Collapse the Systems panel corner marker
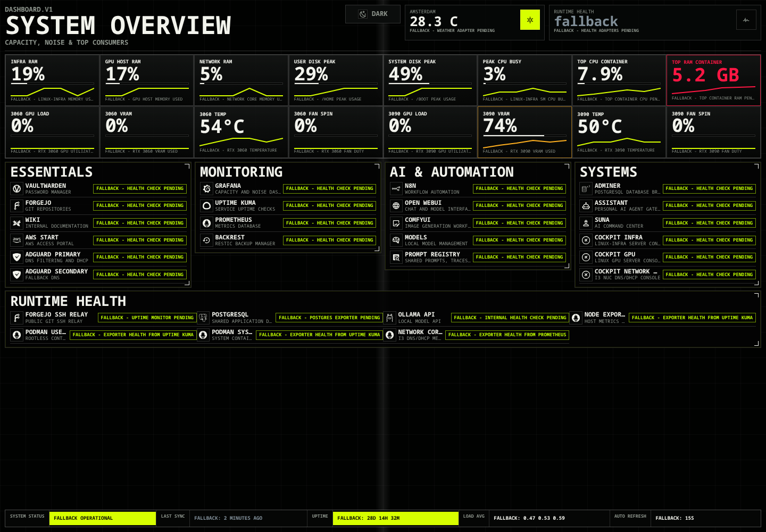 pos(756,167)
